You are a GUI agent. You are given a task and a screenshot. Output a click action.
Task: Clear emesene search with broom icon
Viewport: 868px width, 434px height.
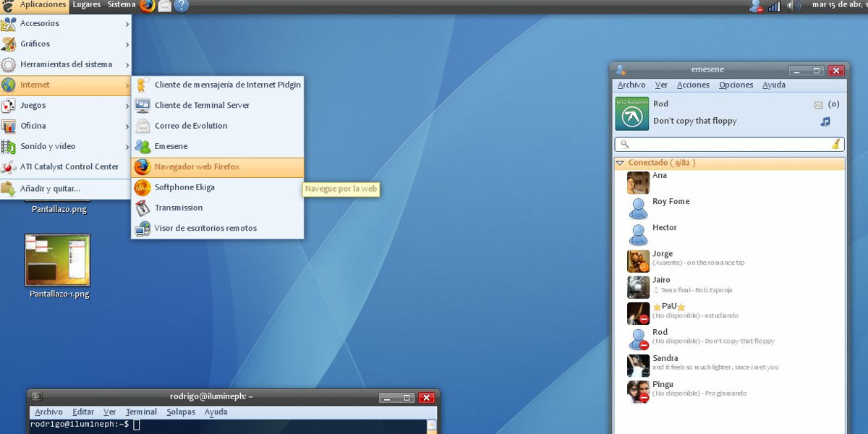coord(836,144)
